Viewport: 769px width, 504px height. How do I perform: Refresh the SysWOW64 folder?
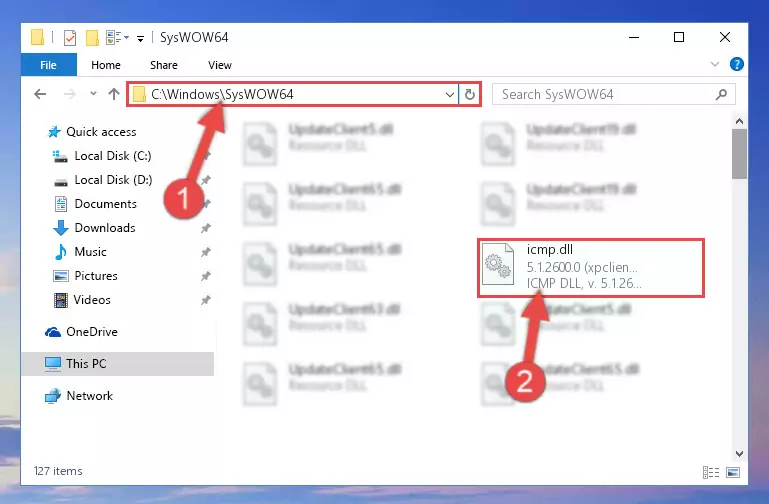[x=469, y=94]
